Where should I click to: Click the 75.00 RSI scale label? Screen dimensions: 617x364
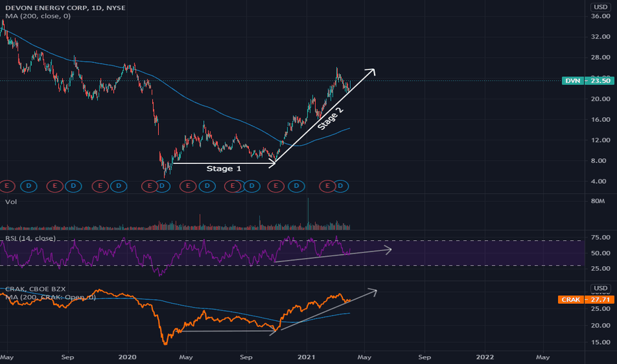[600, 238]
